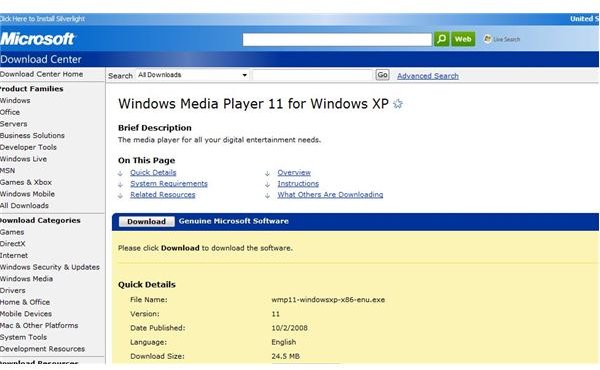Select Windows Live in sidebar

coord(23,159)
